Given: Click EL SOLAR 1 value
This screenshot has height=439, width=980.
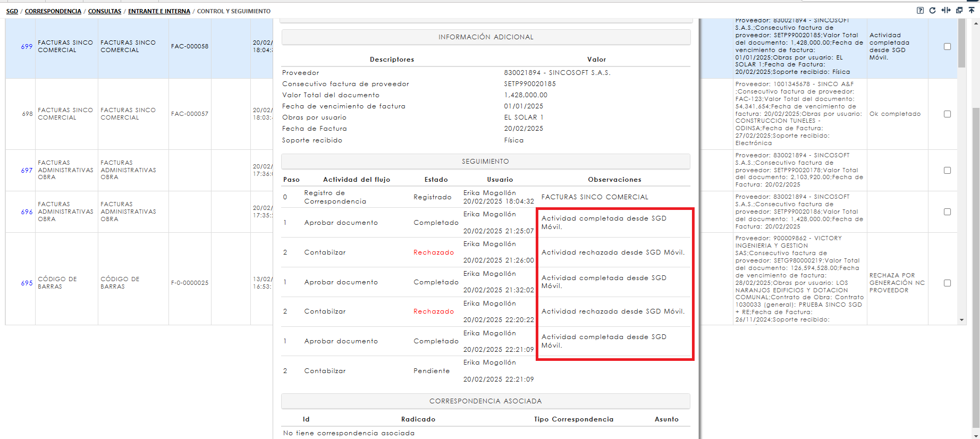Looking at the screenshot, I should click(x=523, y=117).
